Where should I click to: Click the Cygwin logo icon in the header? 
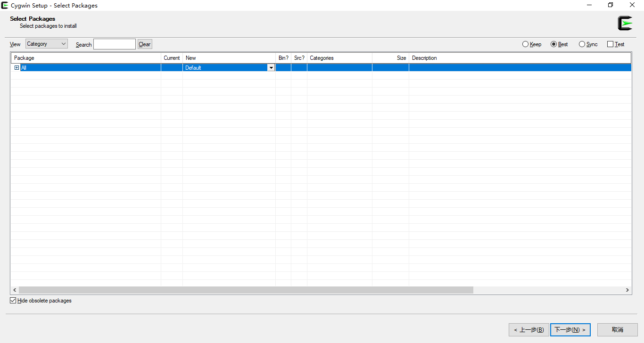click(625, 23)
